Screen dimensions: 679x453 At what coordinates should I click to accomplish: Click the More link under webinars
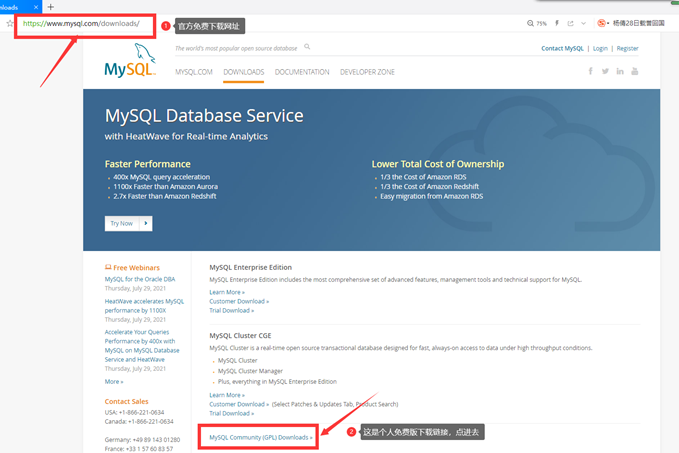click(114, 382)
